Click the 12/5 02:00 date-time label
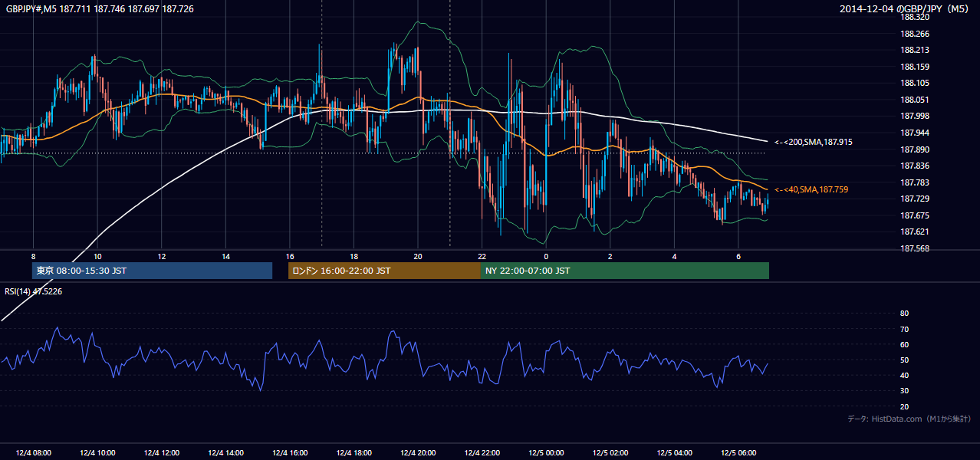Viewport: 980px width, 460px height. [610, 453]
